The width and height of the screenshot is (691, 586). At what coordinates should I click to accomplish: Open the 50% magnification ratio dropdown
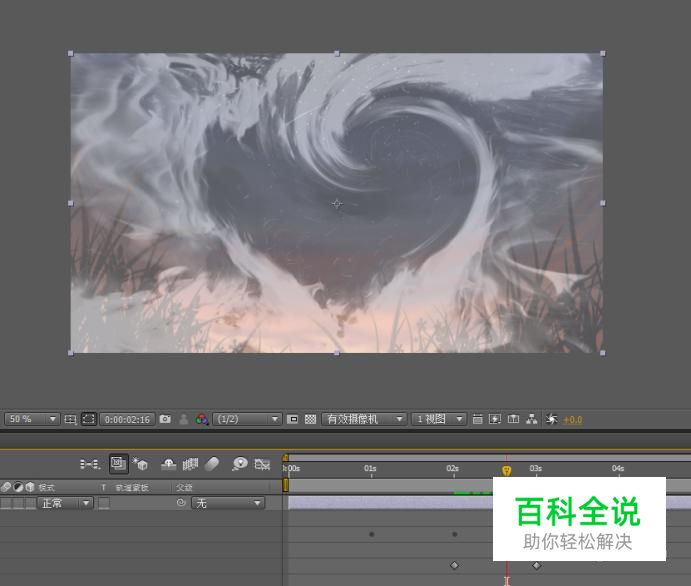click(32, 419)
